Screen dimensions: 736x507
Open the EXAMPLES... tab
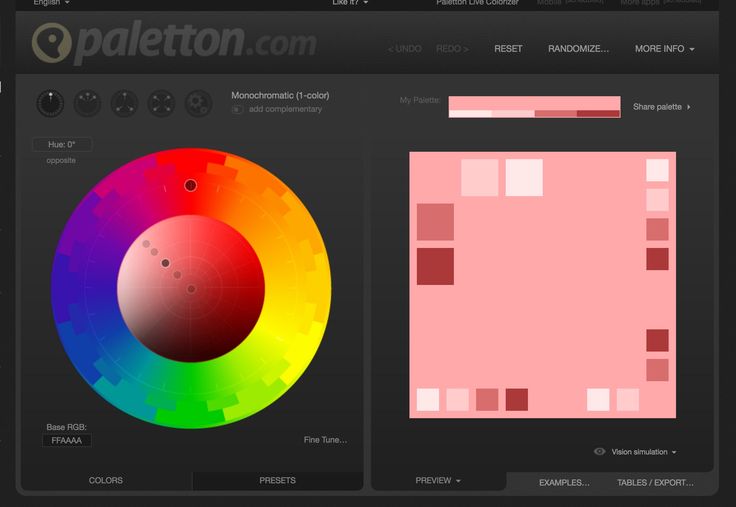(x=564, y=483)
